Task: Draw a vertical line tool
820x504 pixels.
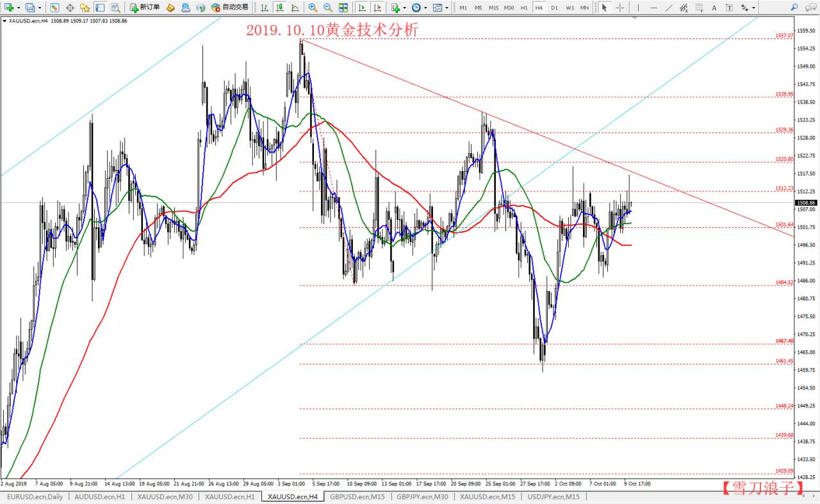Action: click(x=638, y=8)
